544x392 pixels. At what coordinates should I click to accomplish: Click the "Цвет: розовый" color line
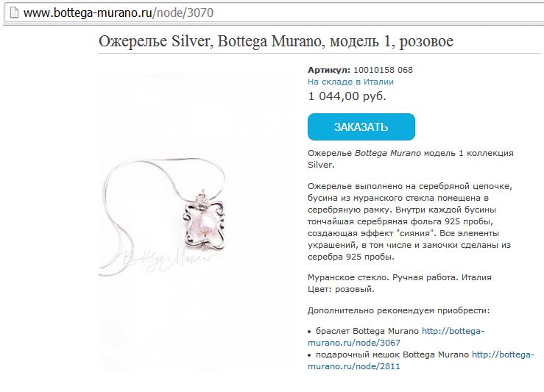(x=341, y=289)
